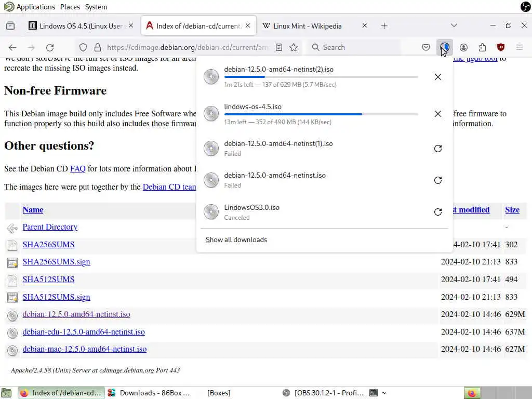Expand the list all tabs chevron

pyautogui.click(x=454, y=25)
